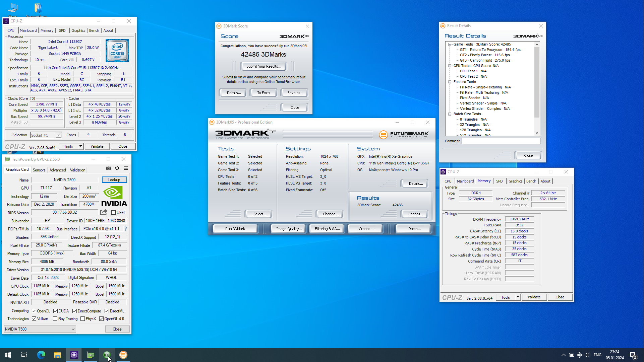Switch to Bench tab in CPU-Z CPU window
644x362 pixels.
click(x=94, y=30)
